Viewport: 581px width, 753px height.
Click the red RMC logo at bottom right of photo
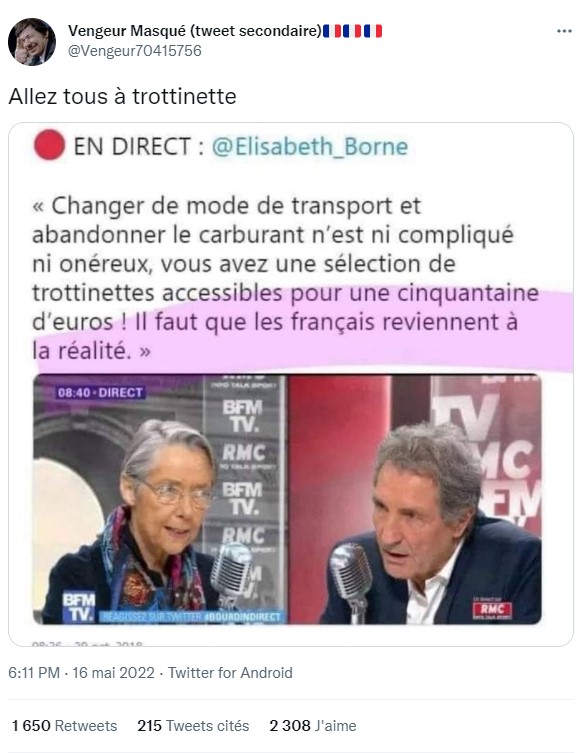tap(492, 609)
